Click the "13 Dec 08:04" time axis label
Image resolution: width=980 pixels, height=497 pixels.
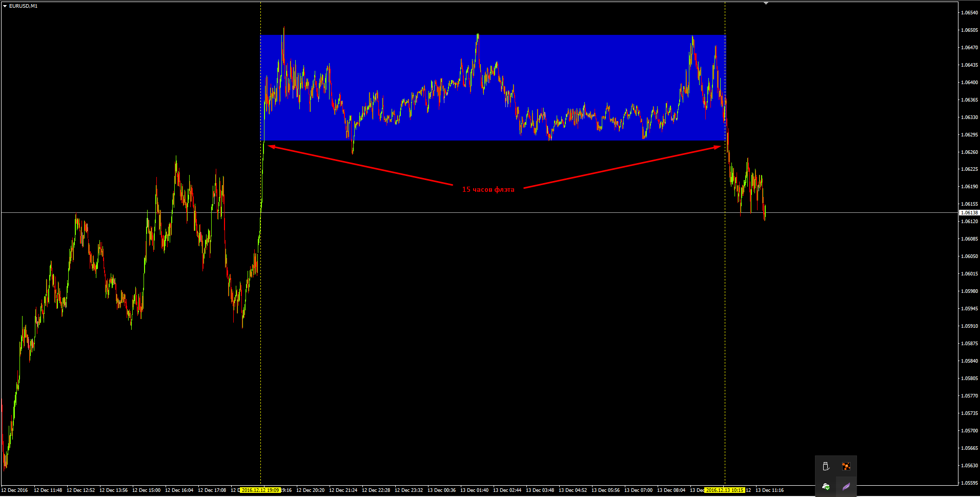(x=671, y=490)
